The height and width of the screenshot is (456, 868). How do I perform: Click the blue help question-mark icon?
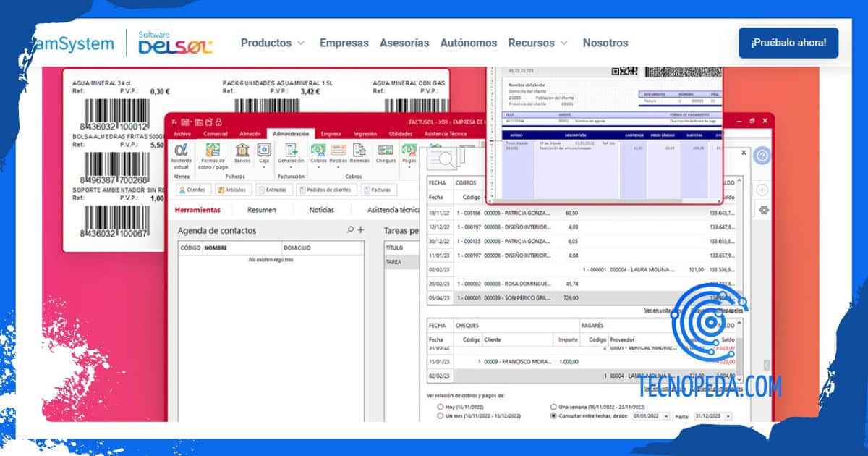pos(762,156)
